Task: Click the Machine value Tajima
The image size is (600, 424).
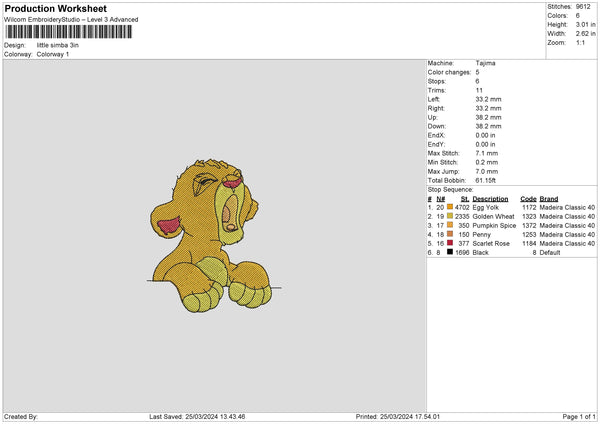Action: (486, 63)
